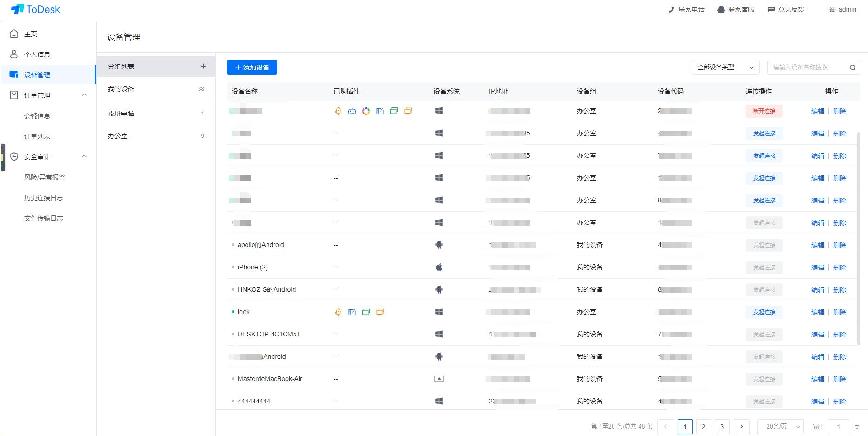868x436 pixels.
Task: Click the macOS icon in MasterdeMacBook-Air row
Action: [439, 379]
